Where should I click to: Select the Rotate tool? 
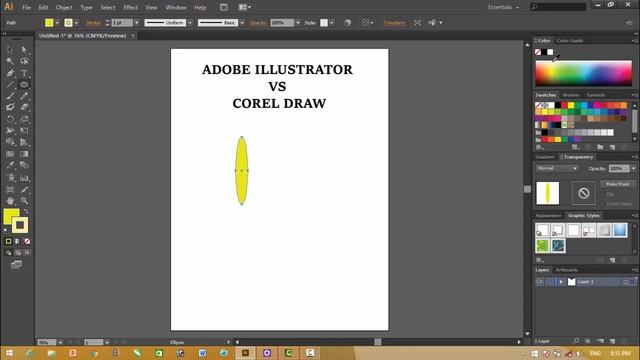click(10, 119)
